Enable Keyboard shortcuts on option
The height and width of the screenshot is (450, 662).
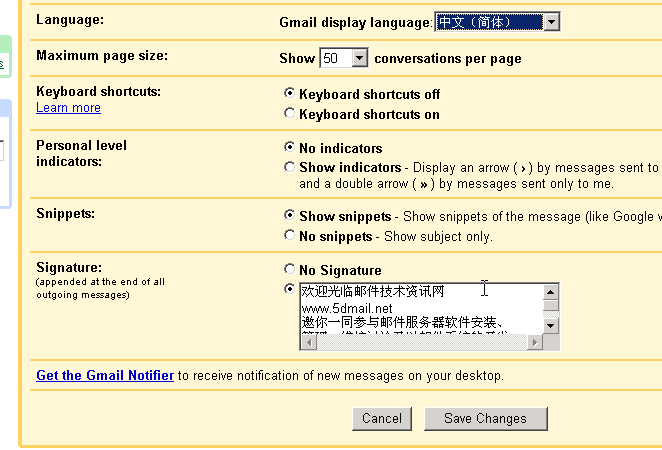tap(289, 113)
